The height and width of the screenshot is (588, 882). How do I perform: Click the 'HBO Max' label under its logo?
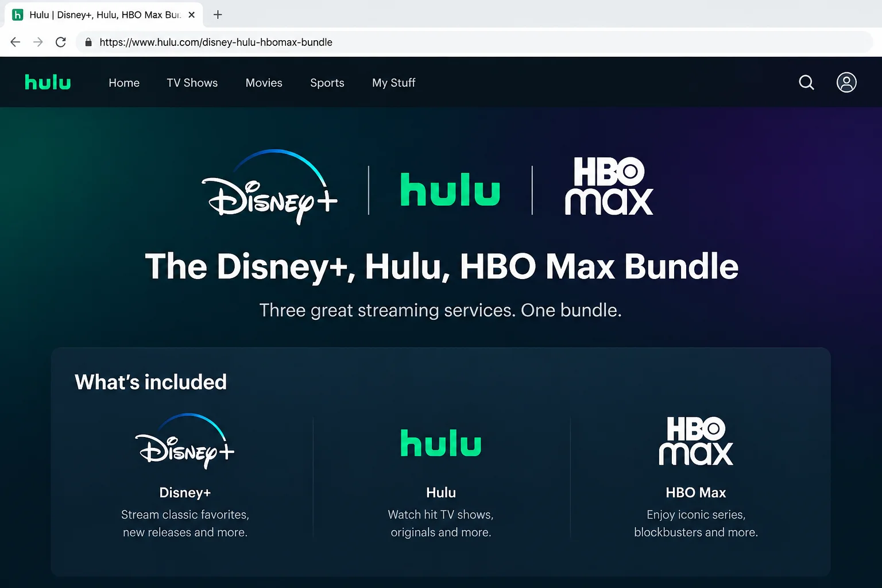coord(696,493)
